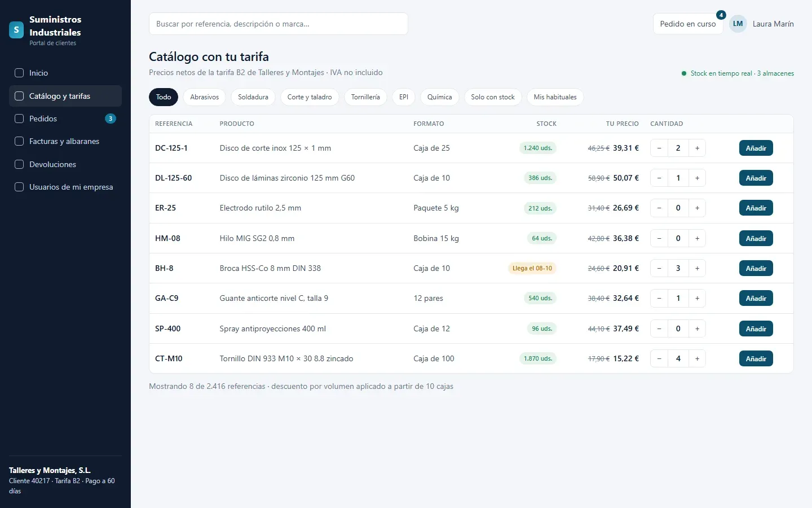Click the Pedidos count badge 3
The width and height of the screenshot is (812, 508).
tap(111, 119)
